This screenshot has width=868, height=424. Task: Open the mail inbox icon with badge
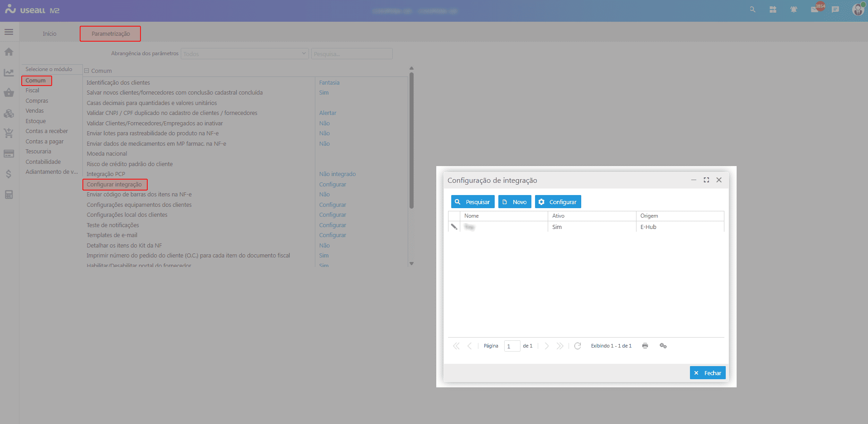point(815,9)
